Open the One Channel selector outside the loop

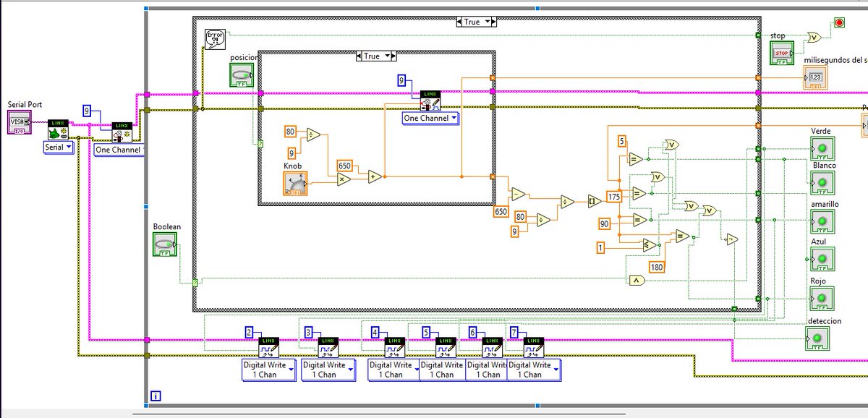[118, 149]
